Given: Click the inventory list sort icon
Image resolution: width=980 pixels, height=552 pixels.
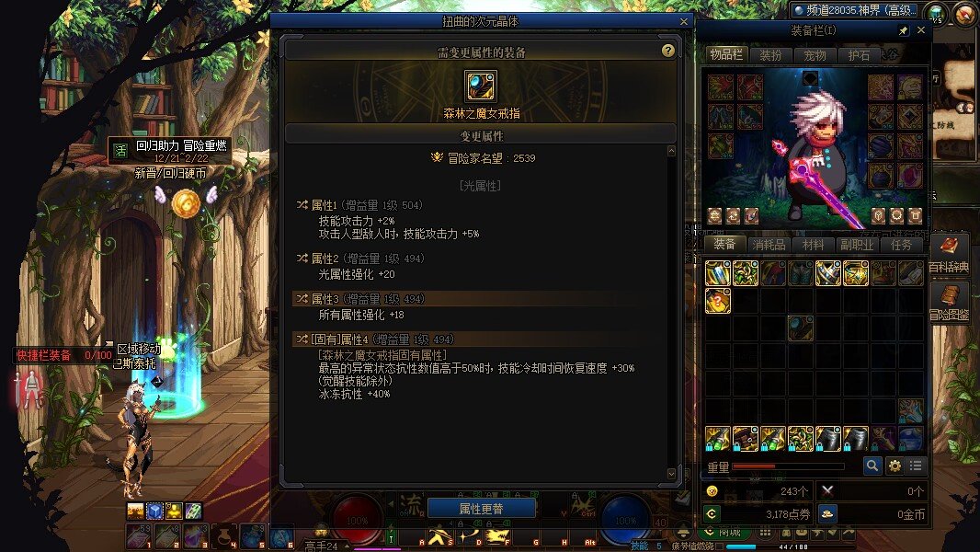Looking at the screenshot, I should (x=916, y=466).
